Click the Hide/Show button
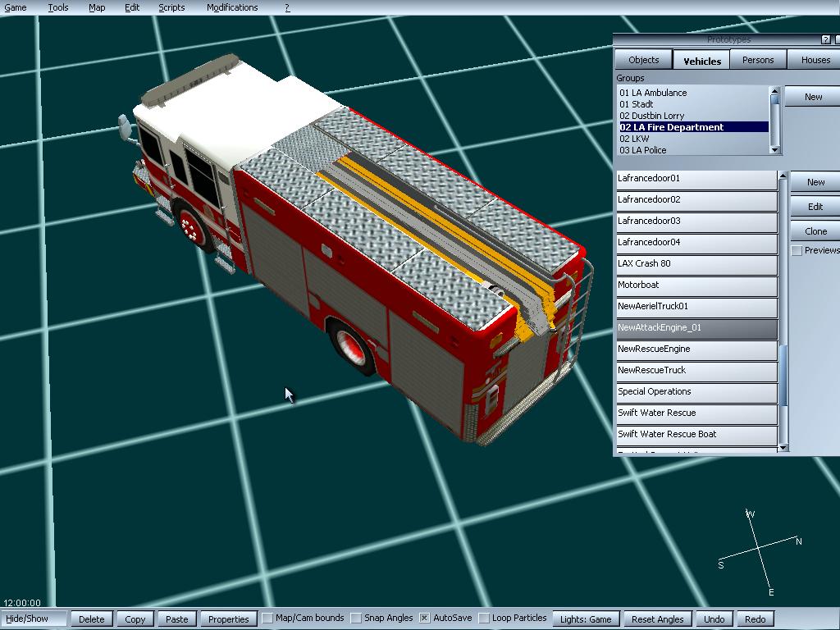 point(34,619)
